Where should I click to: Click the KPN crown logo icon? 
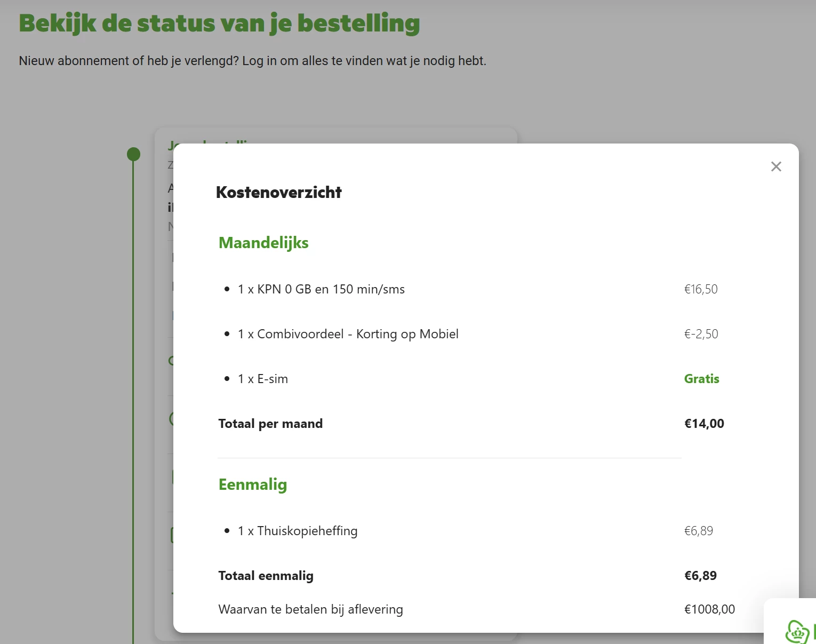point(797,631)
